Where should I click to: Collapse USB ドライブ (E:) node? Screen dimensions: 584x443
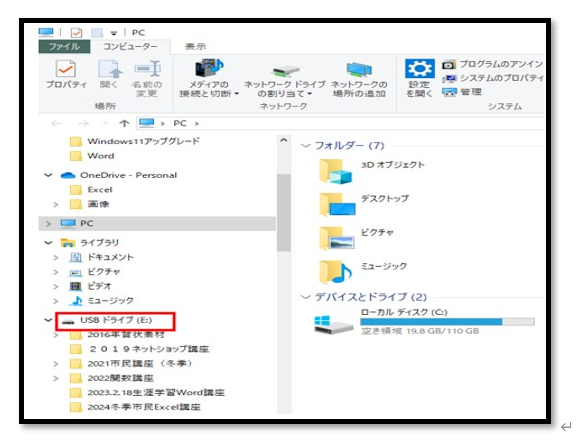[x=48, y=320]
